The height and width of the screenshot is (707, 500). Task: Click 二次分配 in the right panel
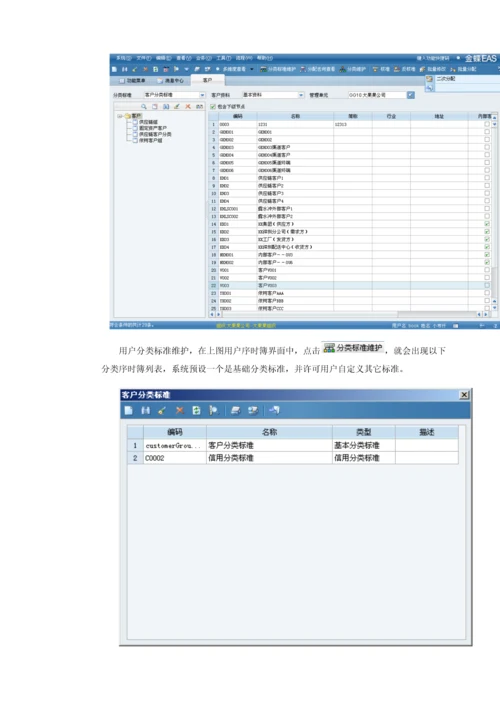[x=445, y=79]
